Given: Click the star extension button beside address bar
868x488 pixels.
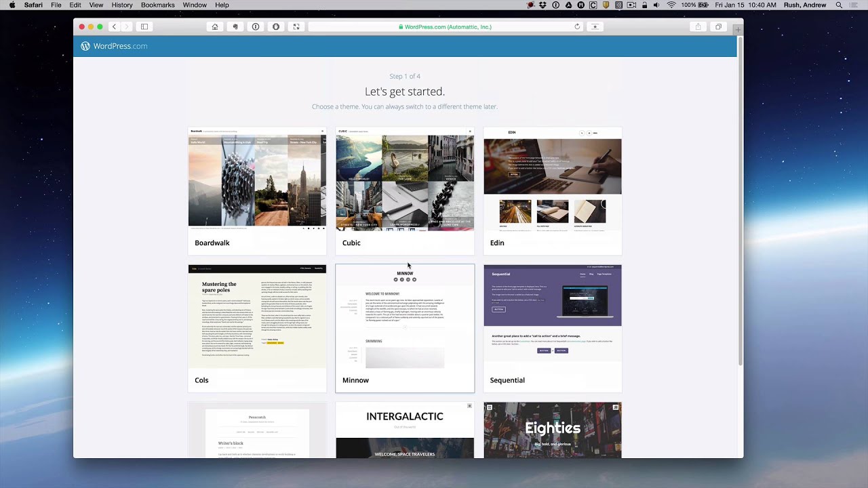Looking at the screenshot, I should 595,26.
